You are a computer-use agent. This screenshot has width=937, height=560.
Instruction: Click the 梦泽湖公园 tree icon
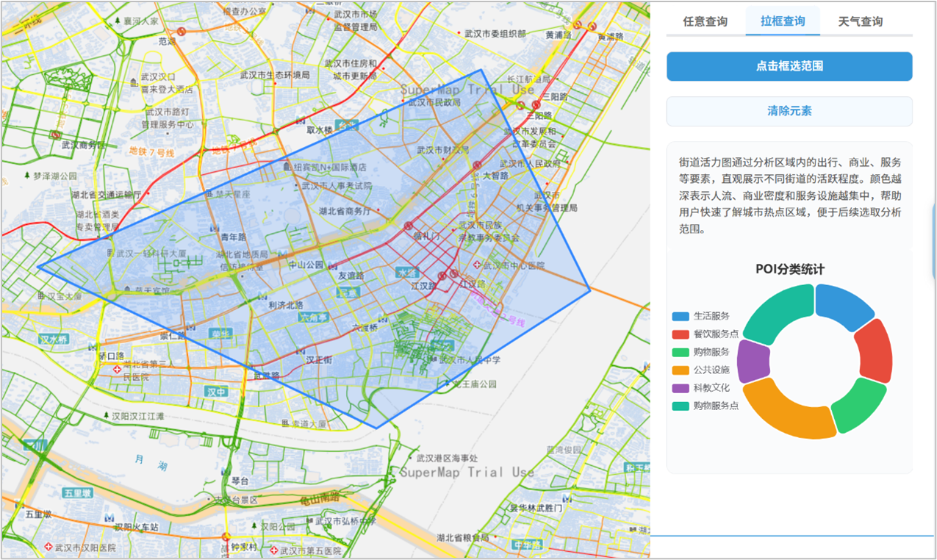tap(28, 176)
